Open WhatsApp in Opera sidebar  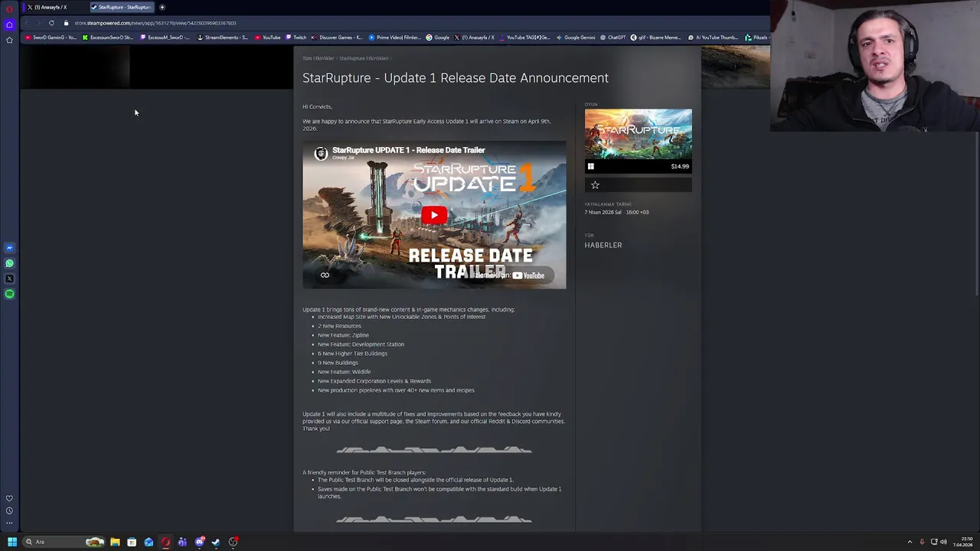pos(9,263)
